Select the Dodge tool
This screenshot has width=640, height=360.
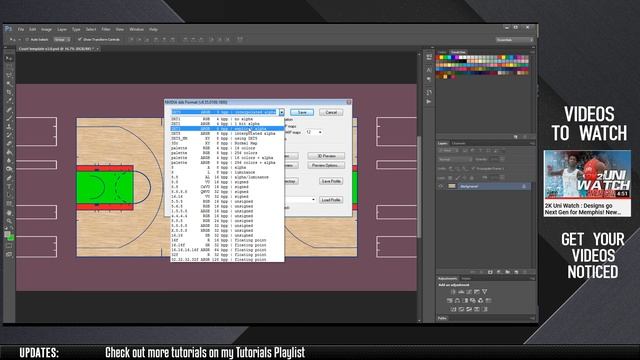coord(9,169)
